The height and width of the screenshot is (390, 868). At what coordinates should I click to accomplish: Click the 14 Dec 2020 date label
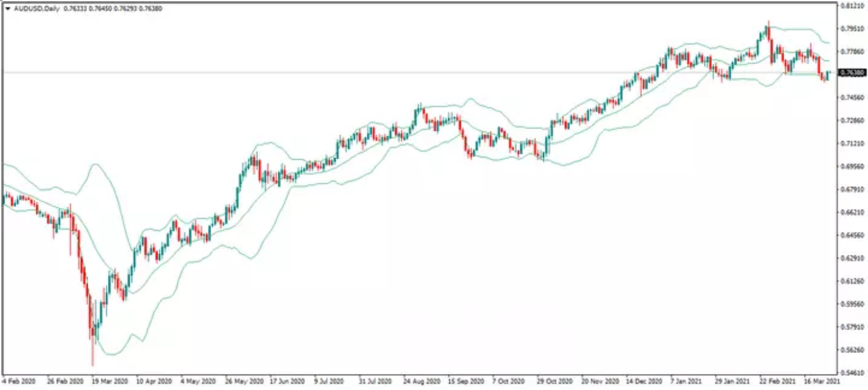pyautogui.click(x=645, y=382)
